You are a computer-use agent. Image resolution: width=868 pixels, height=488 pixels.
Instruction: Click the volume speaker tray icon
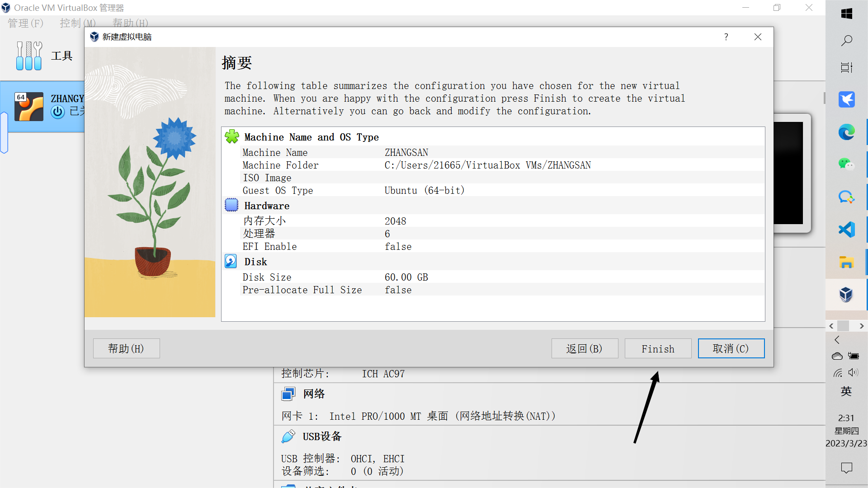pos(854,373)
